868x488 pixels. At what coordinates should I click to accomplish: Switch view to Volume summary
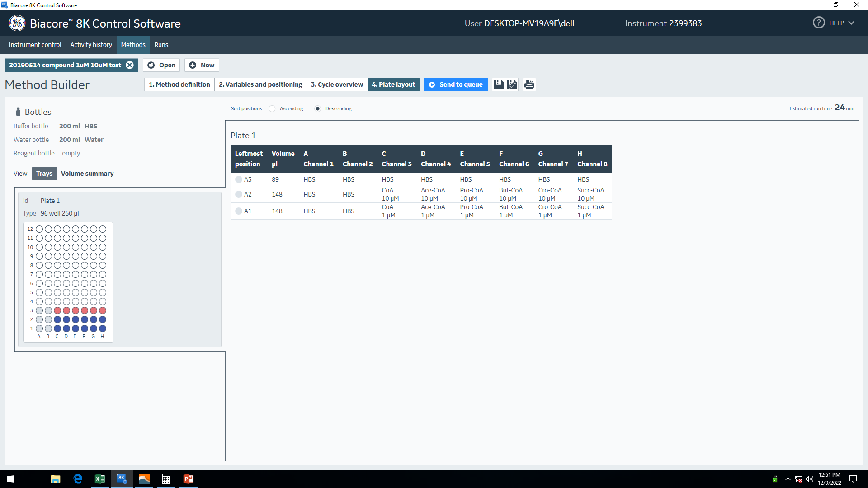87,174
